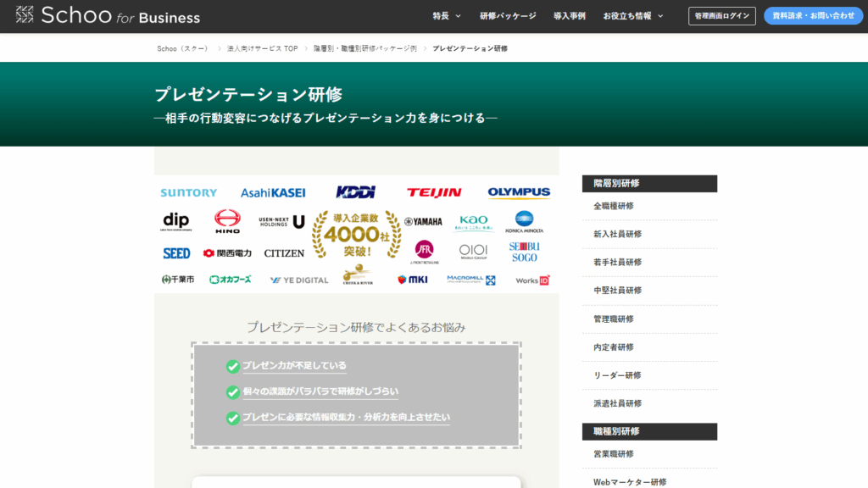The image size is (868, 488).
Task: Open the 導入事例 menu item
Action: (569, 16)
